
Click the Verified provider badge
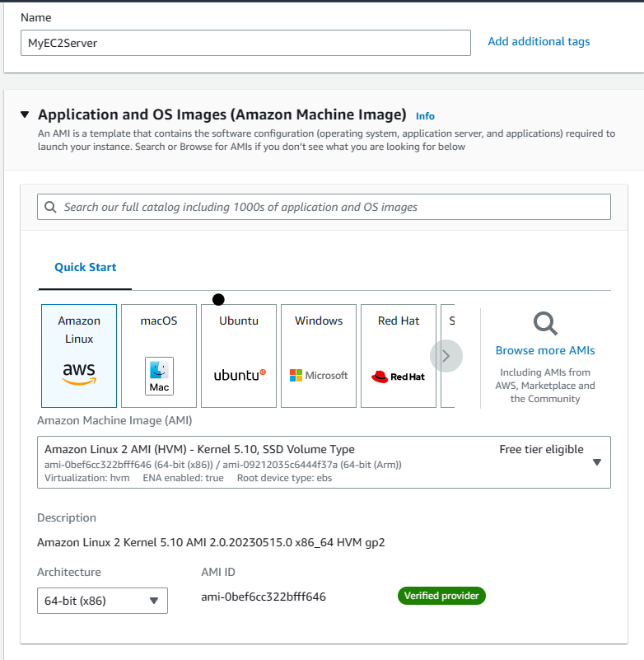click(x=441, y=596)
